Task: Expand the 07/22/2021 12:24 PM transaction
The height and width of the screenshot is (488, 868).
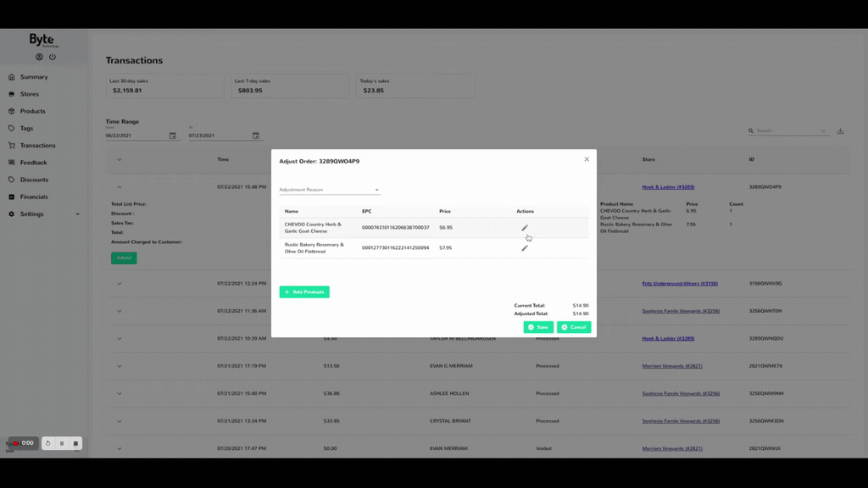Action: point(119,284)
